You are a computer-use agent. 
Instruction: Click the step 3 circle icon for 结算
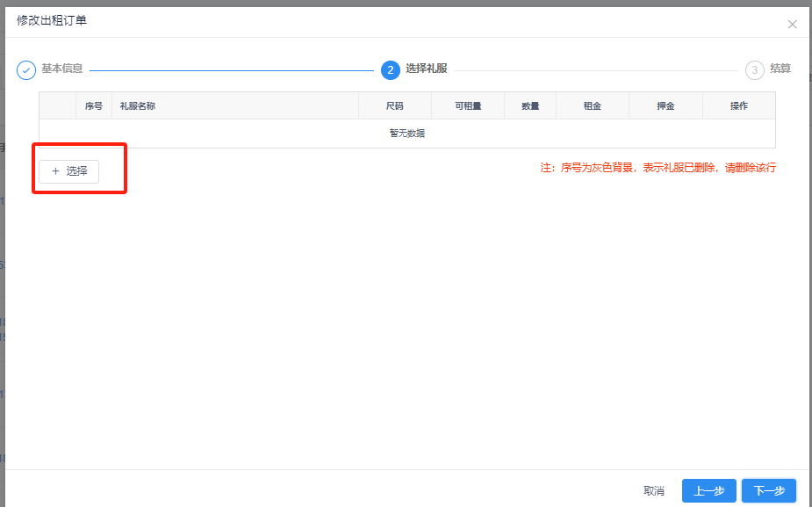pyautogui.click(x=753, y=69)
